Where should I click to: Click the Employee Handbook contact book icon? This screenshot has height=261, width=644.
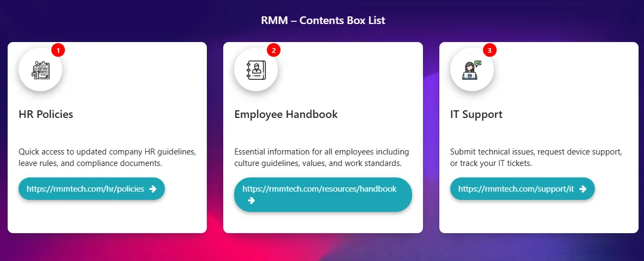(x=257, y=70)
